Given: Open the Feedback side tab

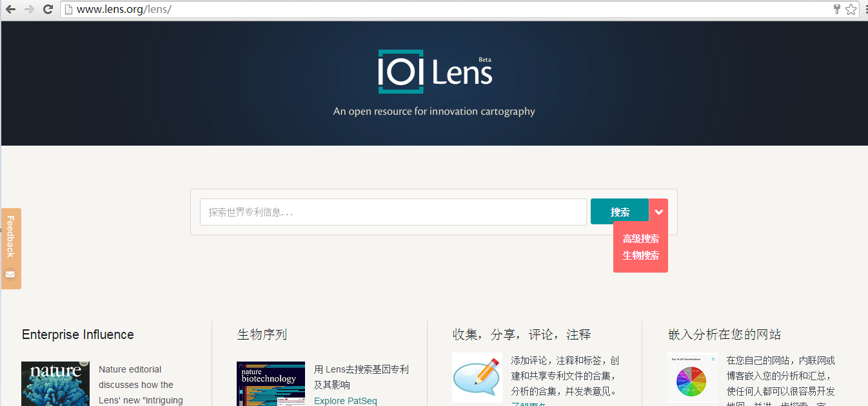Looking at the screenshot, I should coord(11,248).
